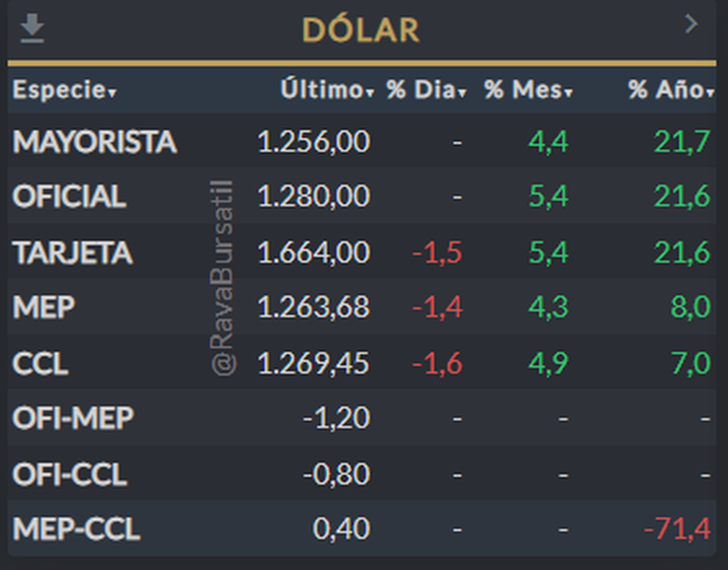
Task: Click MEP-CCL yearly change -71,4
Action: tap(677, 529)
